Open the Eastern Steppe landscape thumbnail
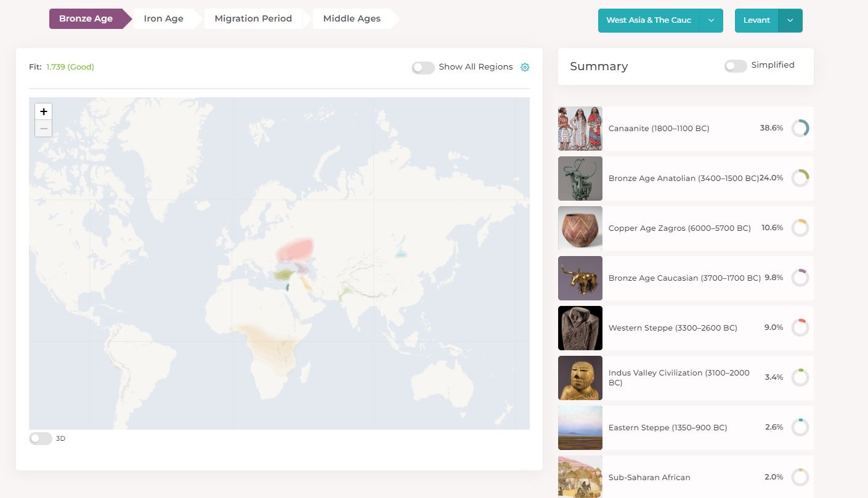This screenshot has height=498, width=868. point(580,428)
